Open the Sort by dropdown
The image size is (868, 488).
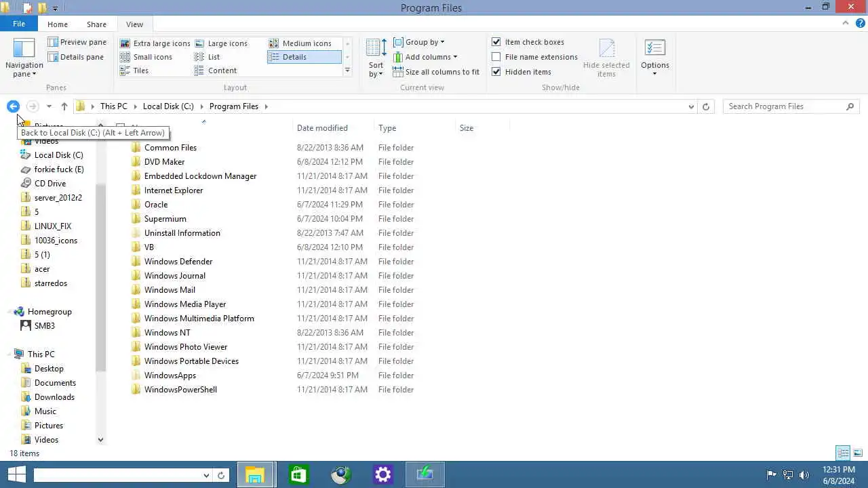[x=376, y=58]
